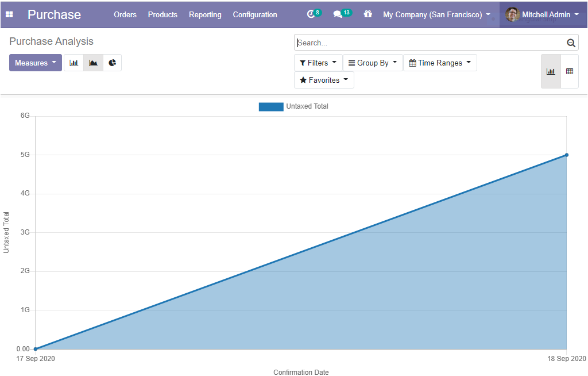Click the 17 Sep 2020 data point
The height and width of the screenshot is (376, 588).
point(36,349)
